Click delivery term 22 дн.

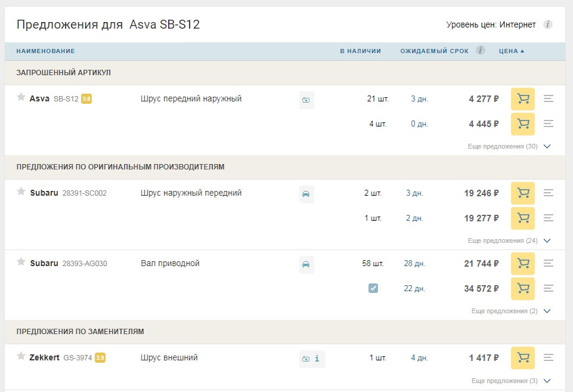click(414, 289)
